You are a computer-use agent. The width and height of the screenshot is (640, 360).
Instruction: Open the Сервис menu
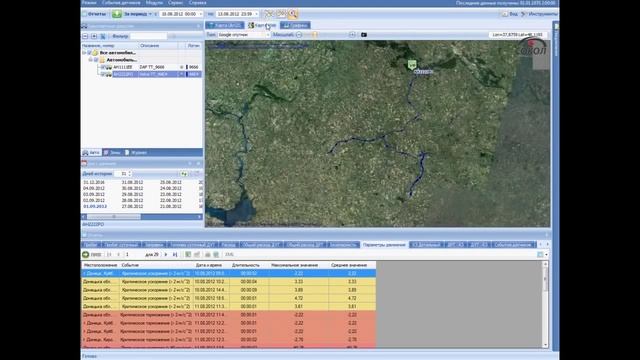(176, 3)
